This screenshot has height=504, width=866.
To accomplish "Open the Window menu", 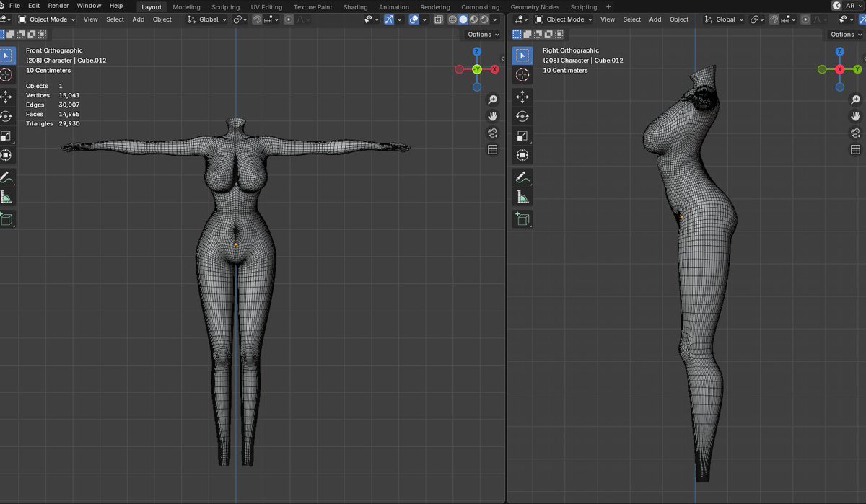I will (89, 6).
